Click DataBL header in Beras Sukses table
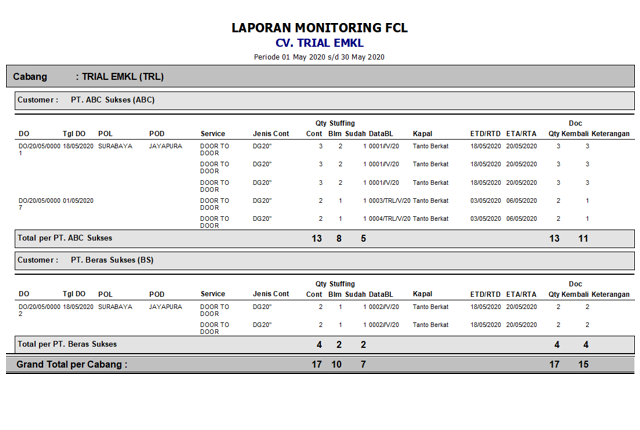This screenshot has width=640, height=430. 381,294
